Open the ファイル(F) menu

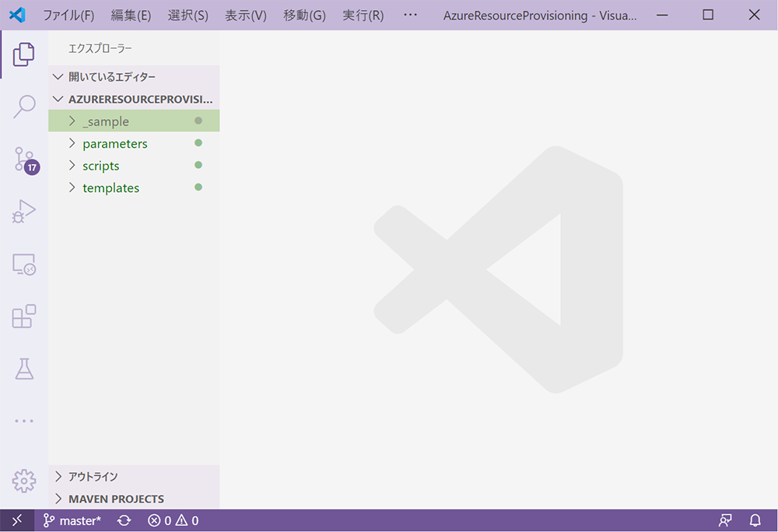click(x=68, y=16)
